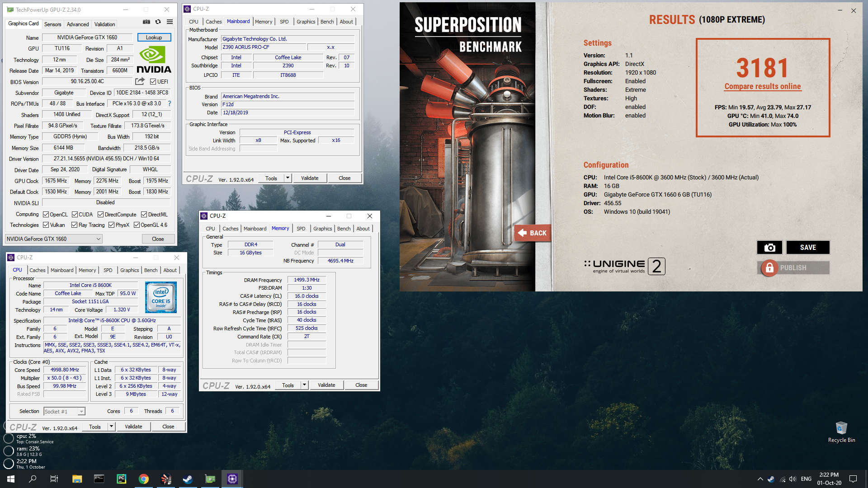Switch to the Sensors tab in GPU-Z

(52, 24)
